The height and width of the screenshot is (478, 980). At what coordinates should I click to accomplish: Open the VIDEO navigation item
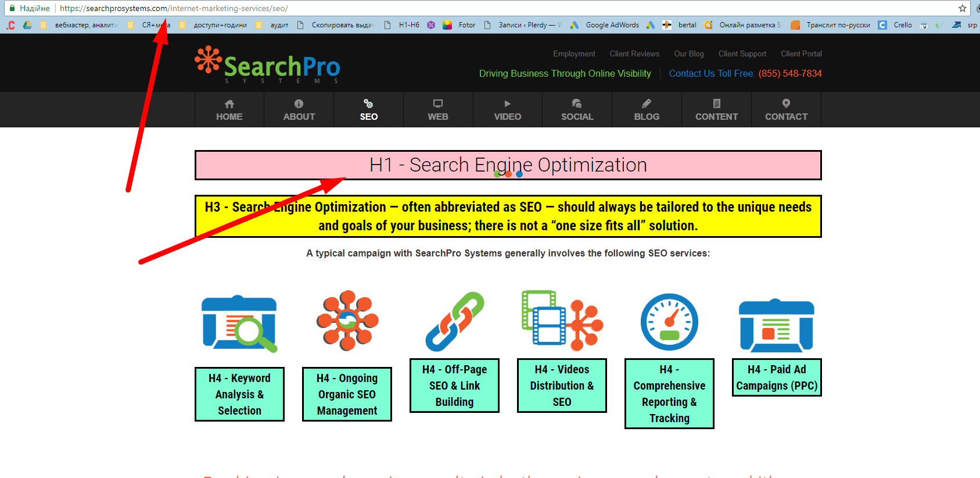pos(508,109)
